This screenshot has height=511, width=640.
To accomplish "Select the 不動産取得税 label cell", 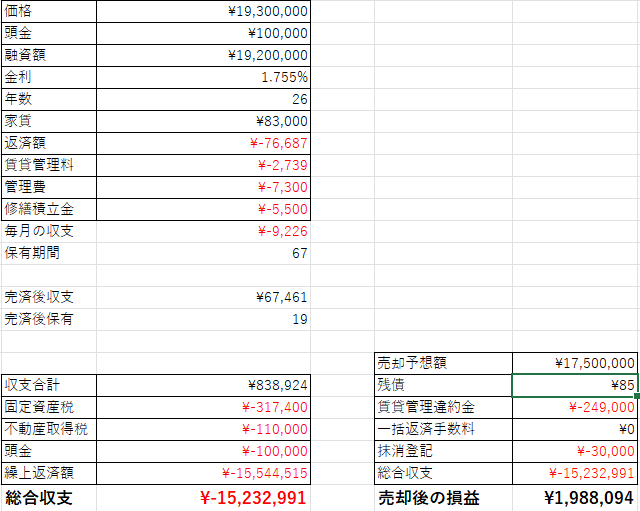I will (x=49, y=429).
